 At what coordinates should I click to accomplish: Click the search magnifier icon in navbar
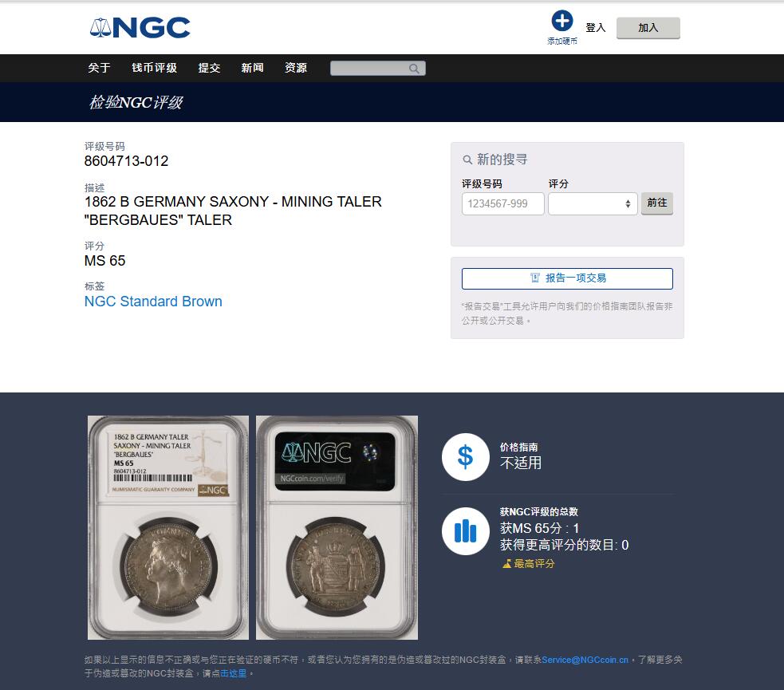tap(414, 69)
